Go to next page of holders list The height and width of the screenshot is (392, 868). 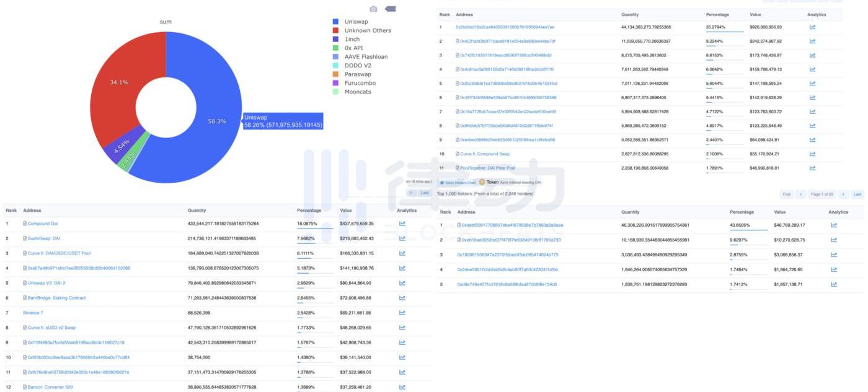[x=843, y=194]
